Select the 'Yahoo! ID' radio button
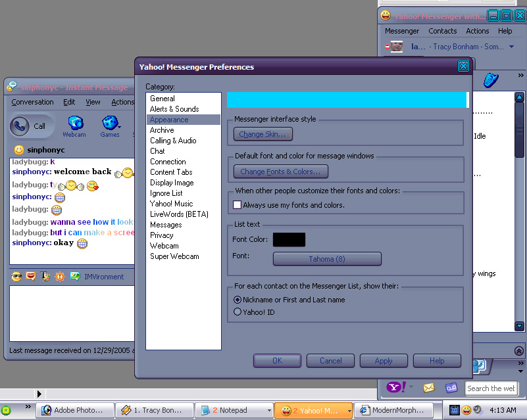 click(238, 312)
